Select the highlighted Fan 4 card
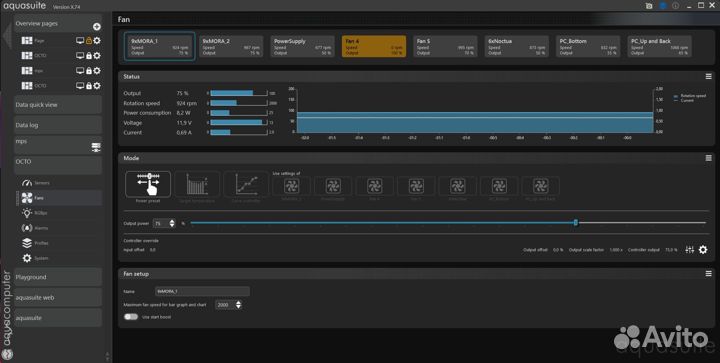 pyautogui.click(x=374, y=46)
